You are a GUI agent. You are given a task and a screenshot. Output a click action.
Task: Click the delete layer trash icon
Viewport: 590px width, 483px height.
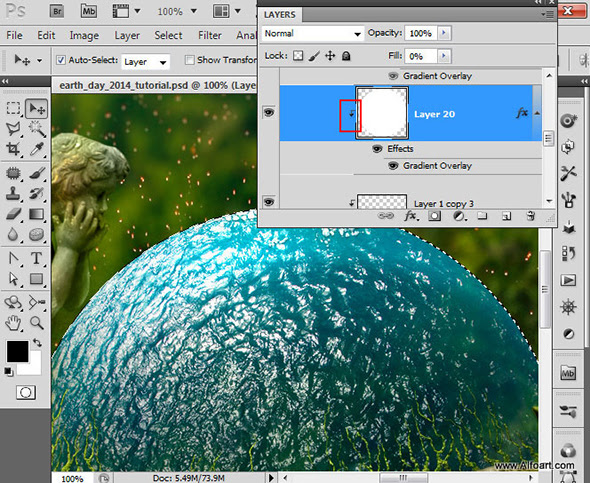pyautogui.click(x=531, y=216)
